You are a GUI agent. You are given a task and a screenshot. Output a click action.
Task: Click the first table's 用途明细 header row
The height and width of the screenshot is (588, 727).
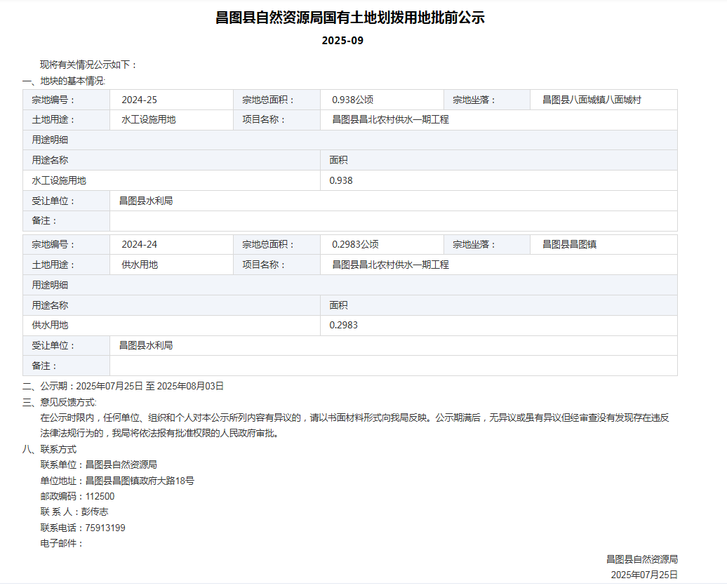pos(350,140)
